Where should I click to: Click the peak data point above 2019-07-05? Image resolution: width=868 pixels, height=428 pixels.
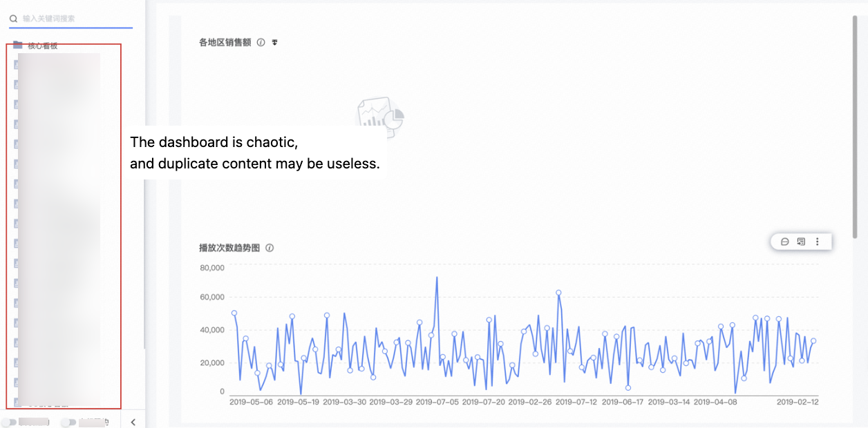[437, 278]
